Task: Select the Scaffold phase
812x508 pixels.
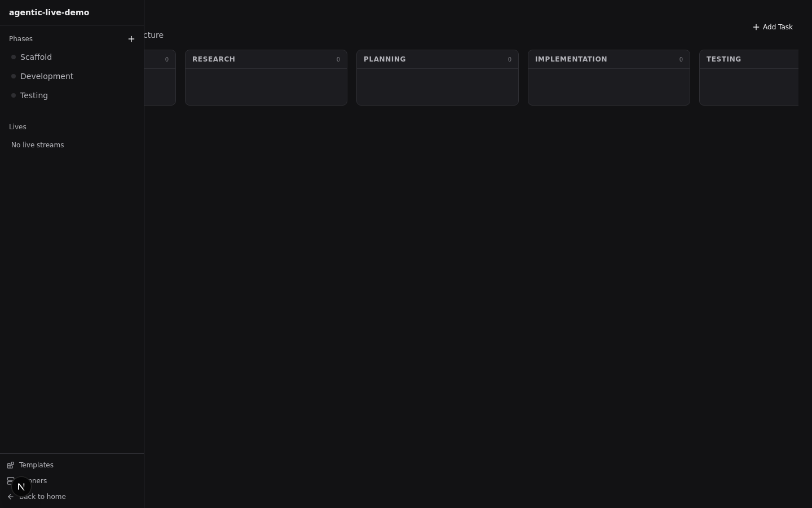Action: [72, 57]
